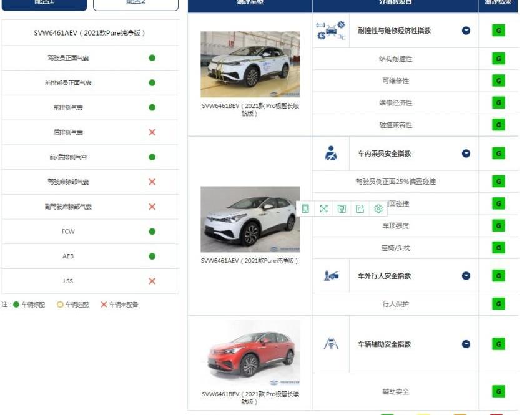Click the green dot beside 前/后排侧气帘
532x415 pixels.
point(152,157)
